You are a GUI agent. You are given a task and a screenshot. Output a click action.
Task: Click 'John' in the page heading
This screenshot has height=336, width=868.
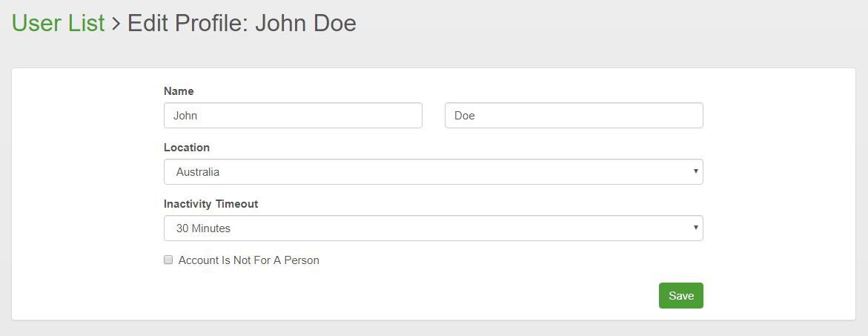click(280, 23)
